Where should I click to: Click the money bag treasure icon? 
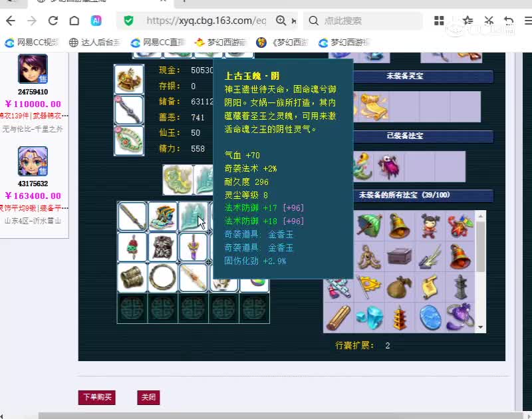pyautogui.click(x=399, y=287)
